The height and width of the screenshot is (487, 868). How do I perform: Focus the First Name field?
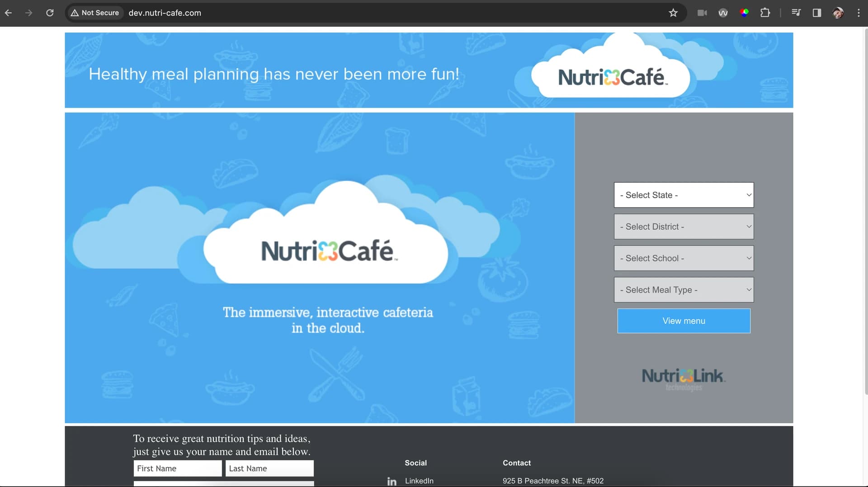[x=178, y=468]
